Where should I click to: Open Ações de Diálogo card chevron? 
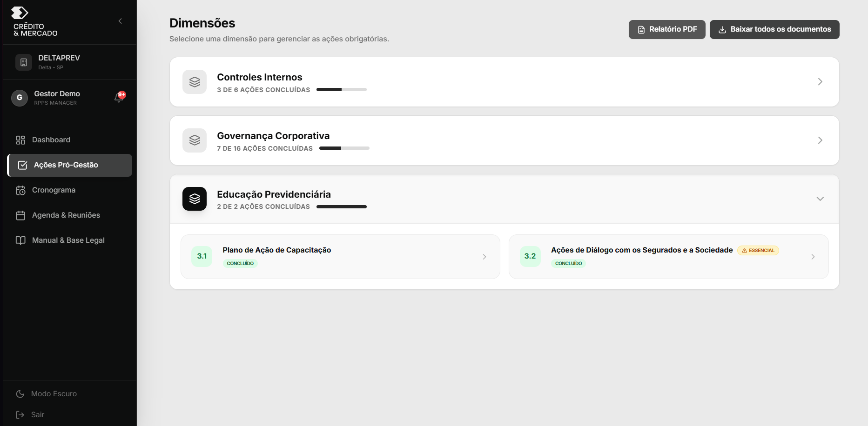[x=813, y=257]
